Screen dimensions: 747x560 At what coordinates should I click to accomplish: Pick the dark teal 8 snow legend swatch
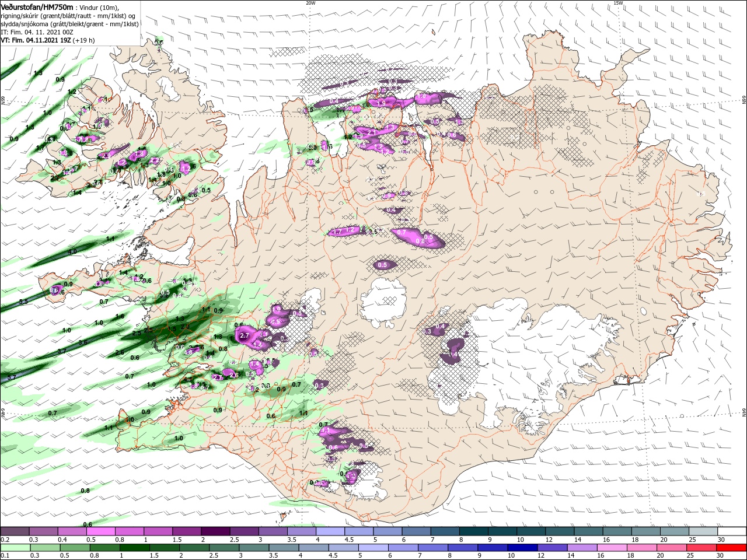474,531
